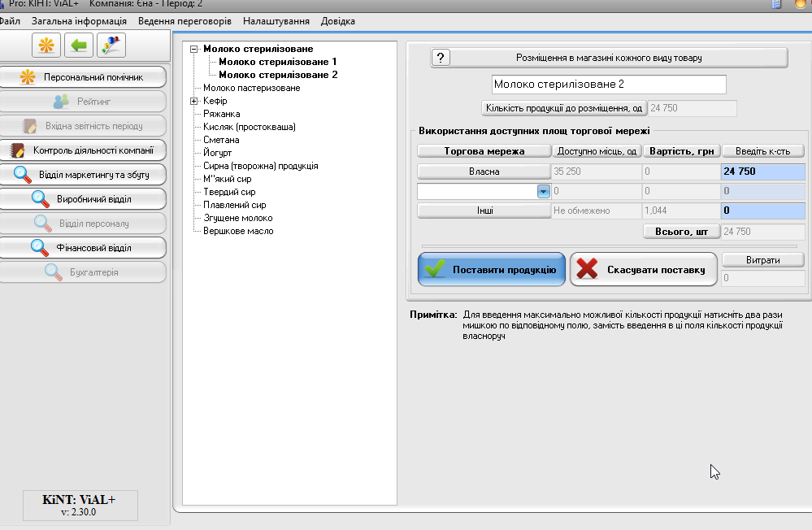
Task: Click the Бухгалтерія sidebar button
Action: click(83, 272)
